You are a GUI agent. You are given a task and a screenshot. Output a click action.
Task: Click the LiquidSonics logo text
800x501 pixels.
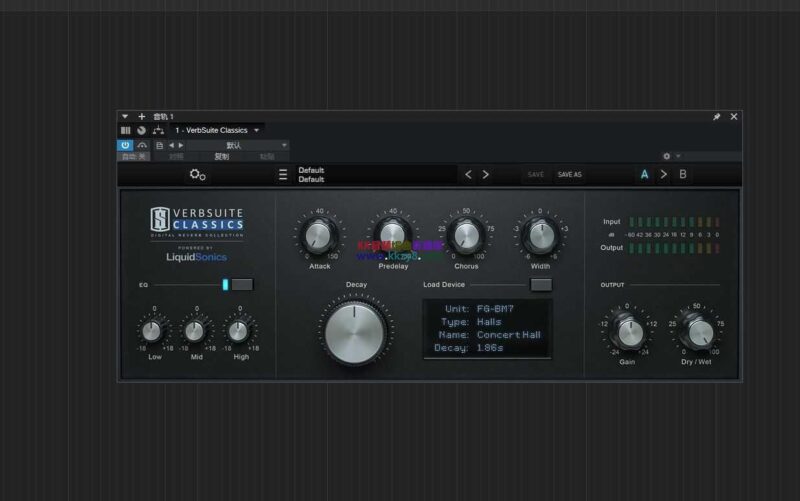[196, 257]
